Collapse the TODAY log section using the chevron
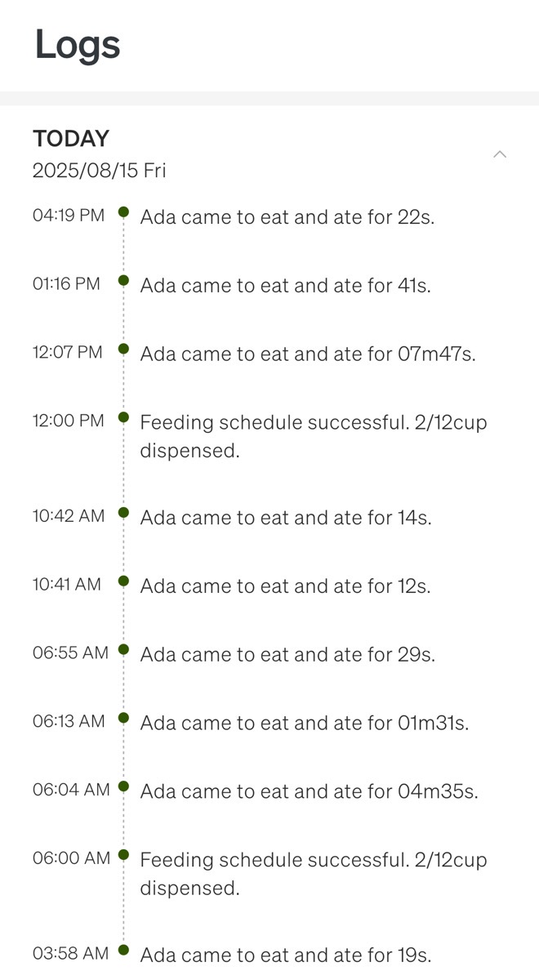The height and width of the screenshot is (980, 539). click(501, 153)
